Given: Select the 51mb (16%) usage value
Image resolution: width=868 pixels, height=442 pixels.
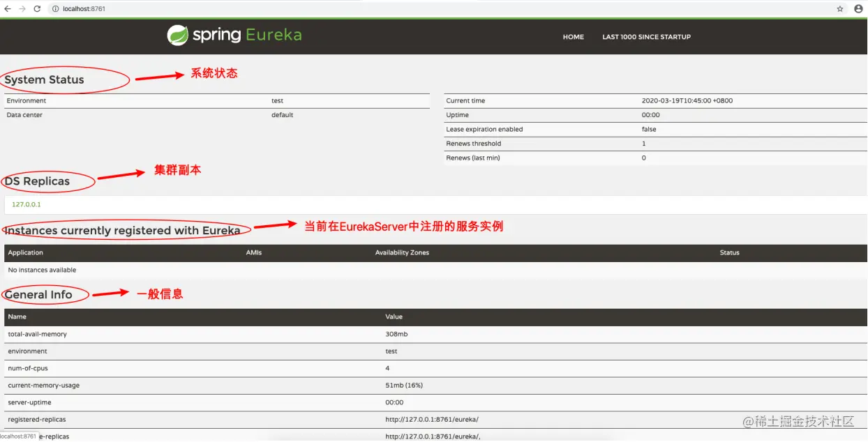Looking at the screenshot, I should tap(404, 386).
